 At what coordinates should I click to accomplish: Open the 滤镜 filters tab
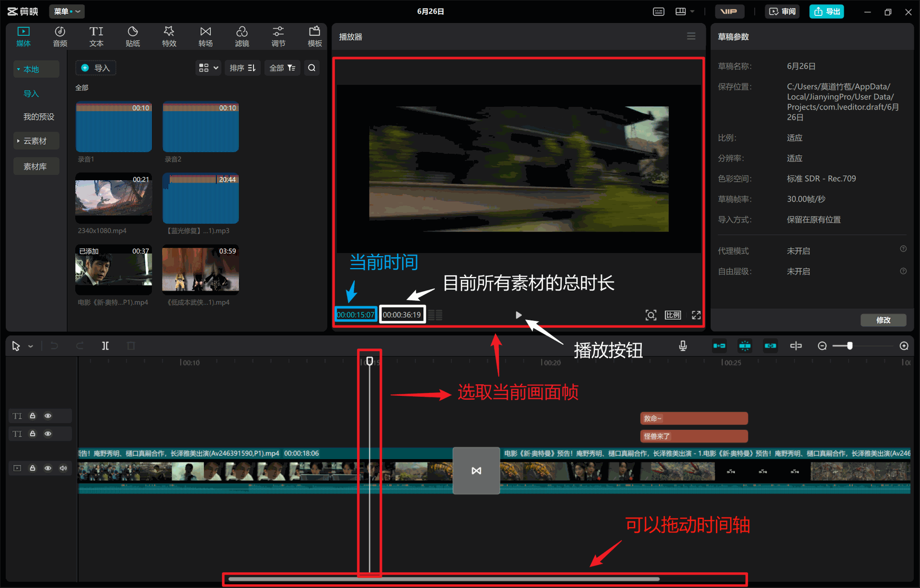click(x=242, y=36)
